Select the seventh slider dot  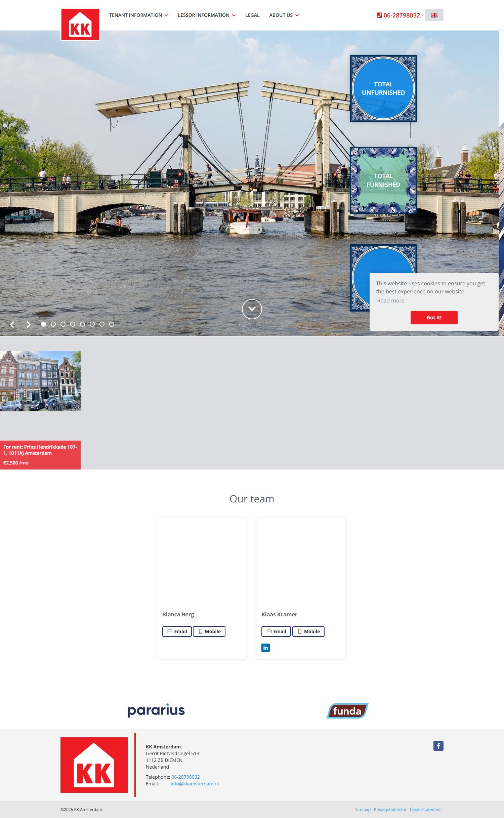pos(102,324)
